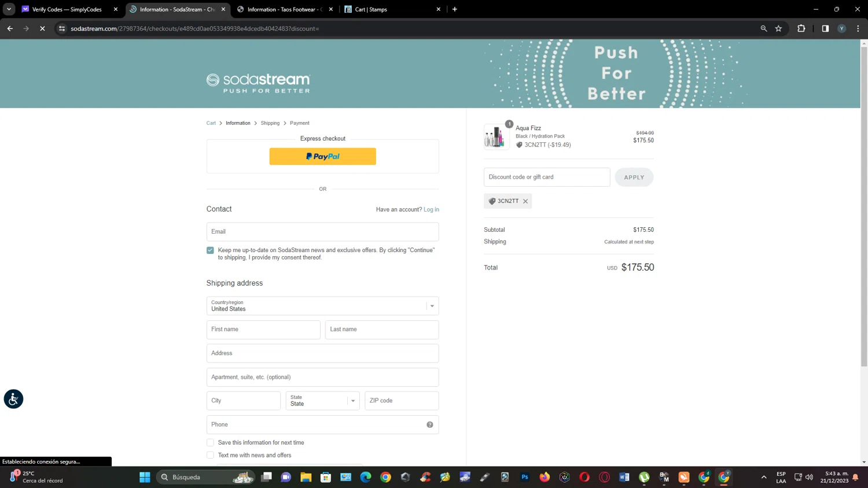Remove the 3CN2TT discount code tag
This screenshot has height=488, width=868.
point(525,201)
